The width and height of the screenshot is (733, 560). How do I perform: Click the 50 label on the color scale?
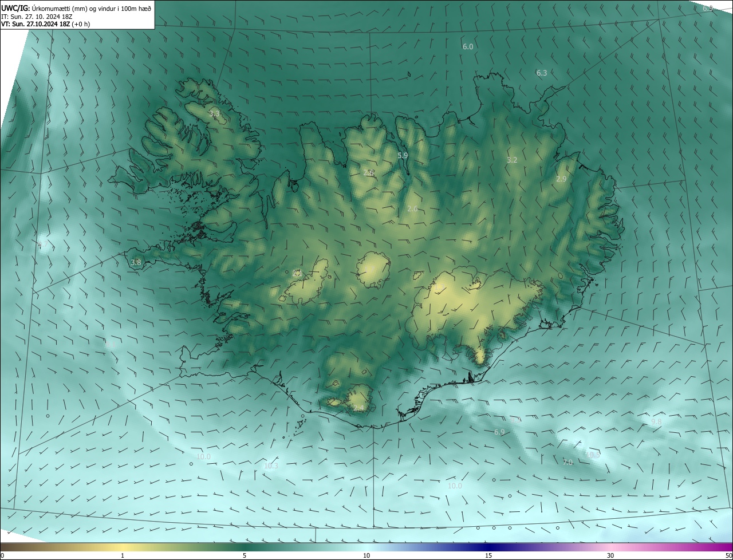[x=728, y=555]
